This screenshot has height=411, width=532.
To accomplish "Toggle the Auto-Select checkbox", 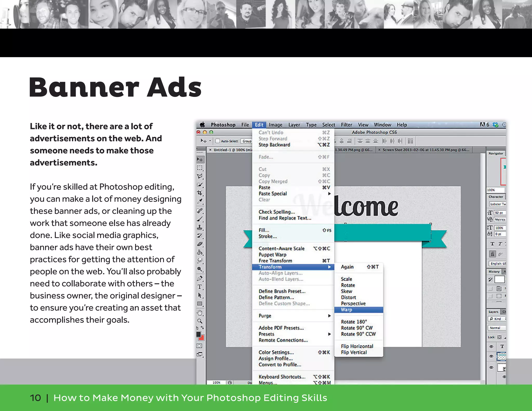I will (218, 141).
